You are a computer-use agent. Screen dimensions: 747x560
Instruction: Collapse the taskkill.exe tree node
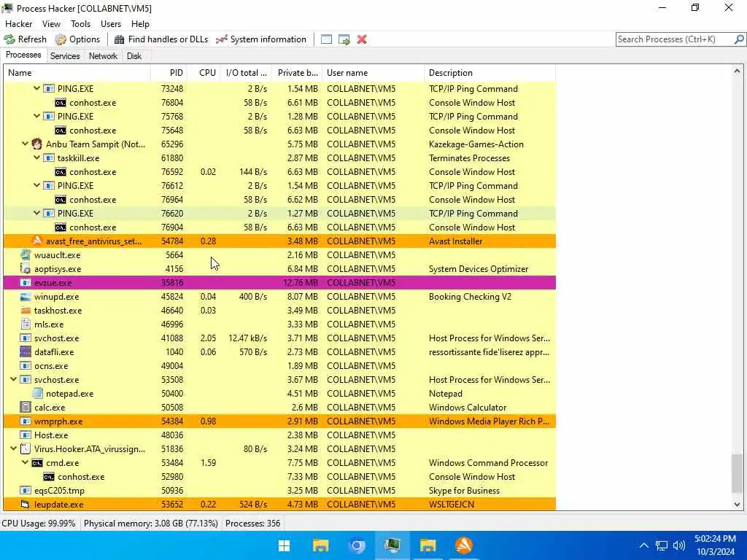(x=36, y=157)
